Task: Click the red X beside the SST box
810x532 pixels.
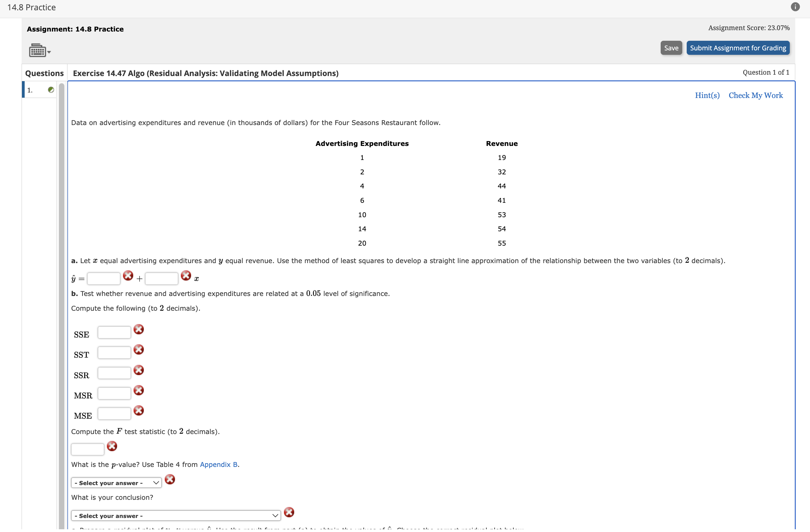Action: 138,349
